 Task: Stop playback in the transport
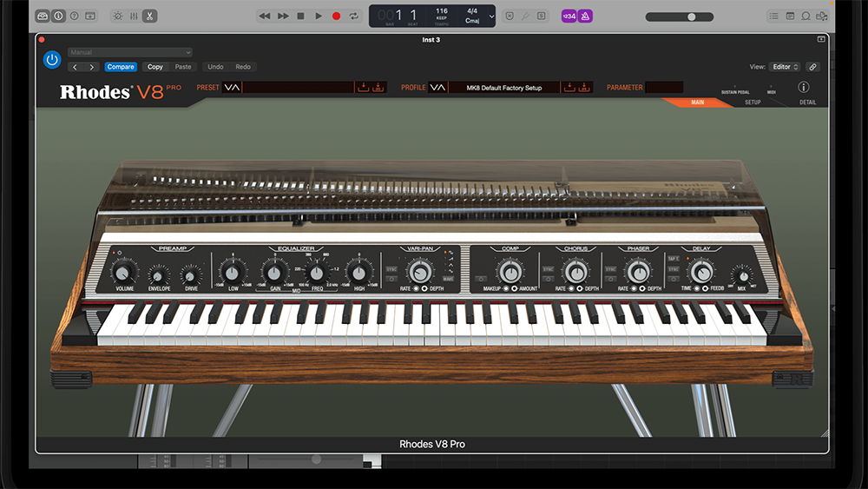pyautogui.click(x=300, y=16)
